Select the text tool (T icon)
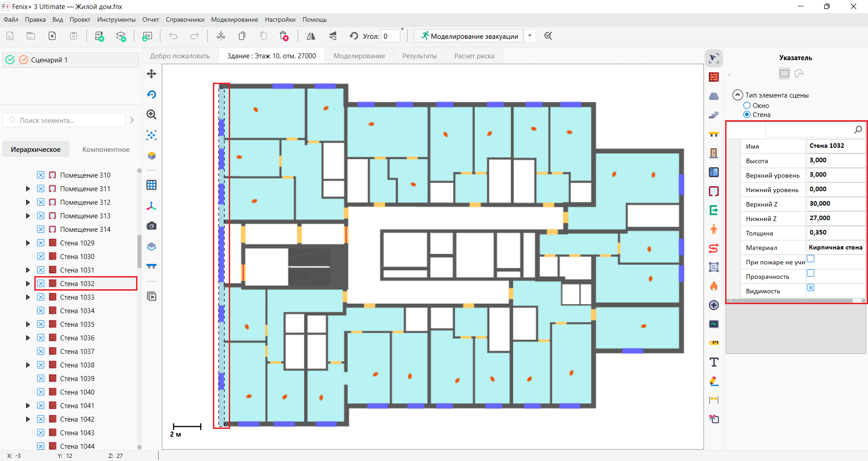Viewport: 868px width, 461px height. 714,362
